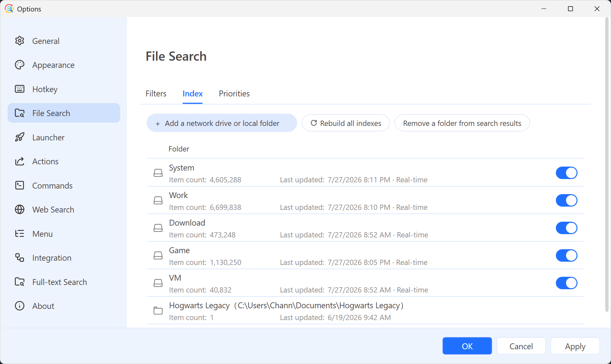Open the Priorities tab
Image resolution: width=611 pixels, height=364 pixels.
[234, 94]
